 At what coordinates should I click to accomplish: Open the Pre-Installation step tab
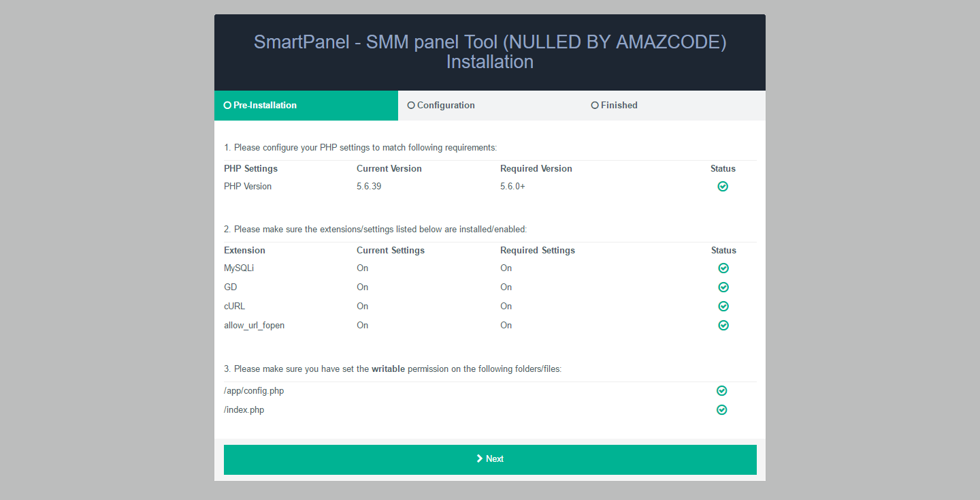point(306,106)
